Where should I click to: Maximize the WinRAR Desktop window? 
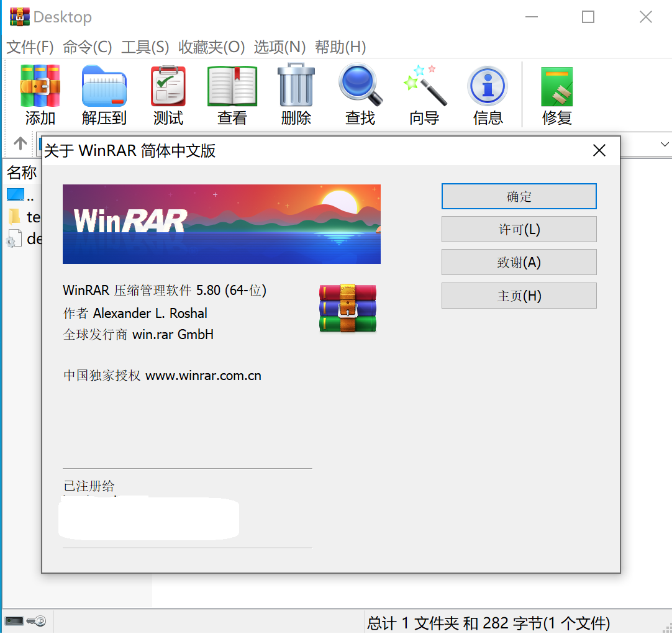(x=588, y=17)
